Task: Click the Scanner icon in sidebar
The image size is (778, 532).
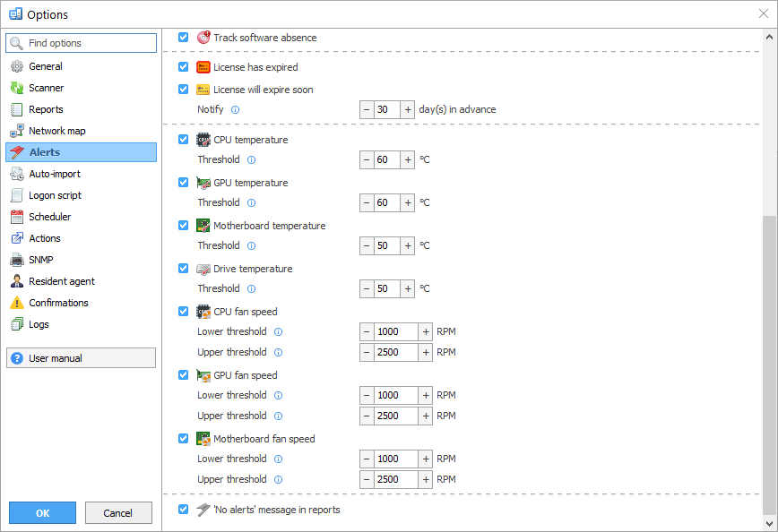Action: pos(16,88)
